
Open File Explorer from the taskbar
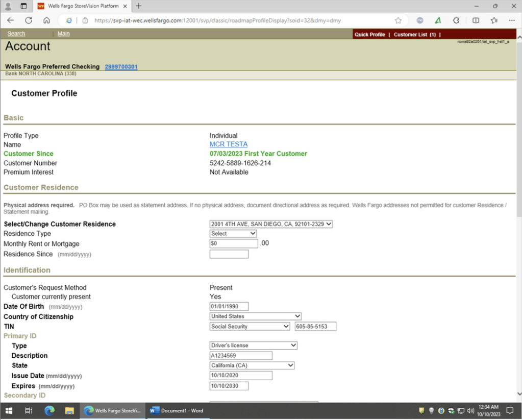tap(69, 410)
